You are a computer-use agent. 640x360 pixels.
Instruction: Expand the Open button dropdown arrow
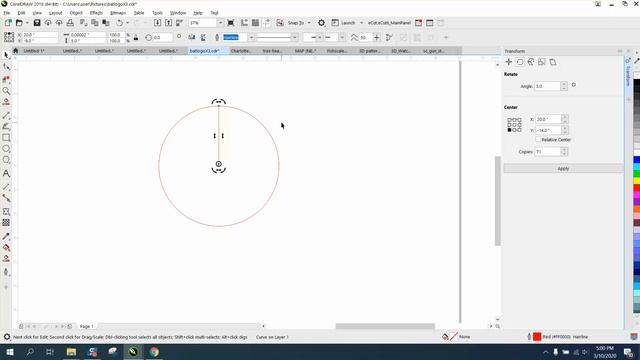(27, 23)
